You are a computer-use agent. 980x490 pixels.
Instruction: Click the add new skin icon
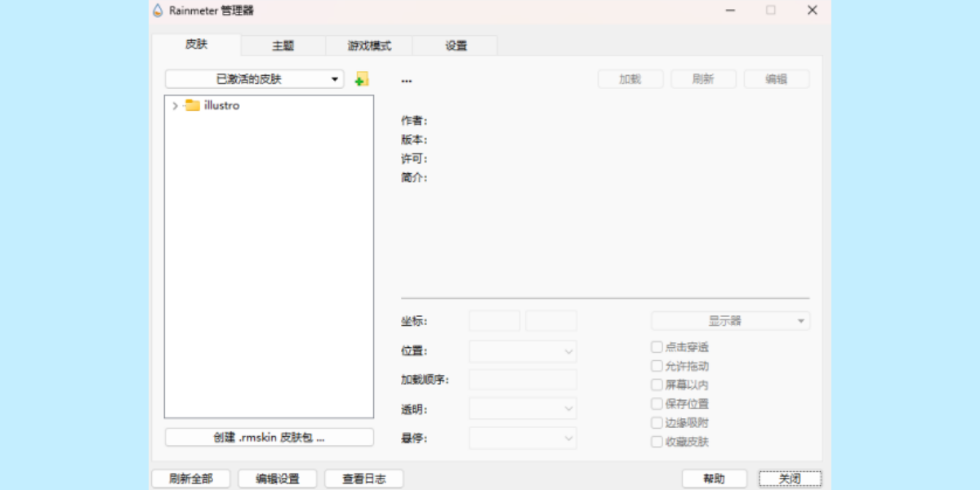[362, 79]
